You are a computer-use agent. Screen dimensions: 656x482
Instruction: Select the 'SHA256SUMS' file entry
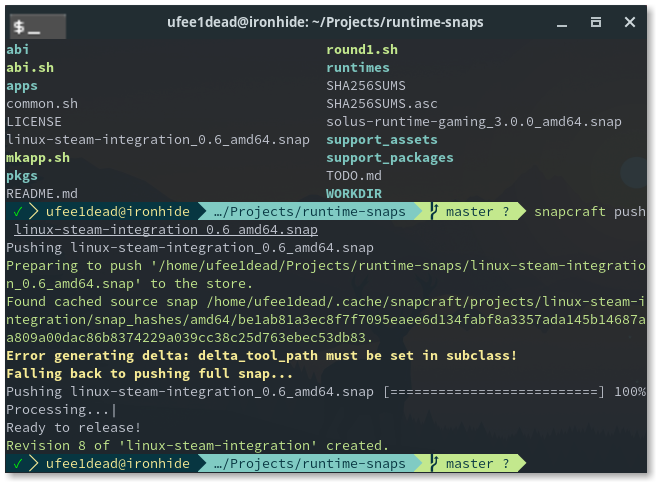[366, 86]
